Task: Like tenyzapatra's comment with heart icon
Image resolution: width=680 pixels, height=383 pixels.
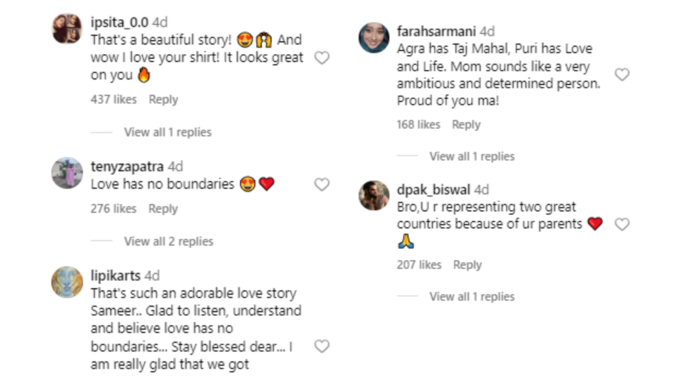Action: (322, 184)
